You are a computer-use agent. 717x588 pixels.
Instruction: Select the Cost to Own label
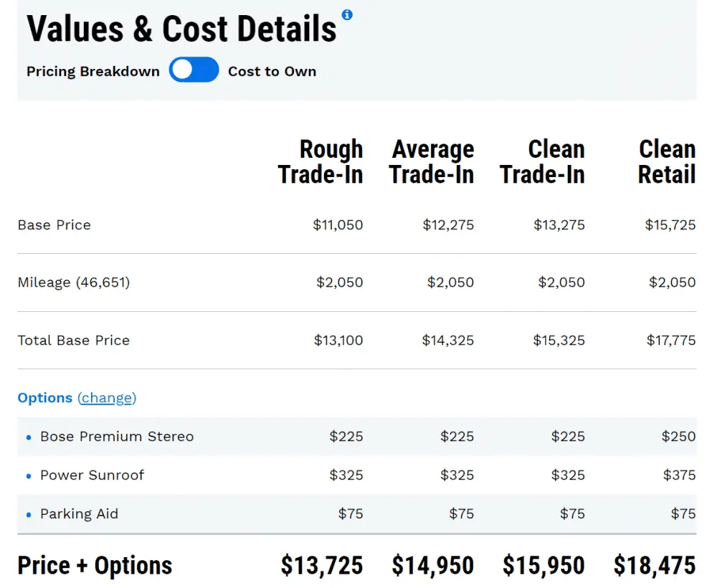[272, 71]
